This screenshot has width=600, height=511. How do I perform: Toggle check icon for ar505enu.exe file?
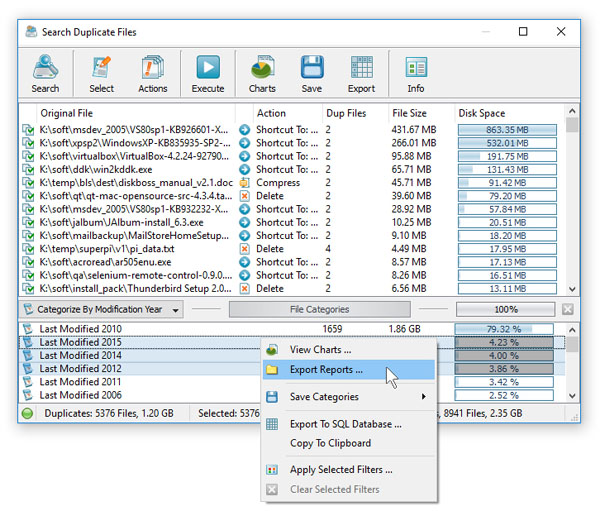click(x=28, y=262)
